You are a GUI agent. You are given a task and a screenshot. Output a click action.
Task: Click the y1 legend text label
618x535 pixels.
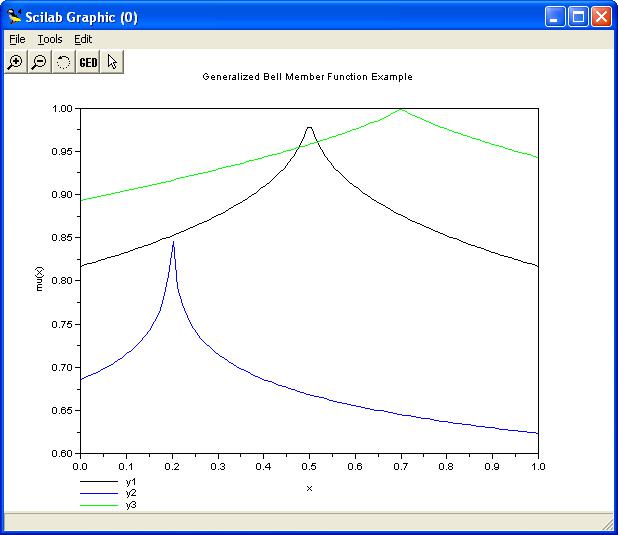(131, 482)
